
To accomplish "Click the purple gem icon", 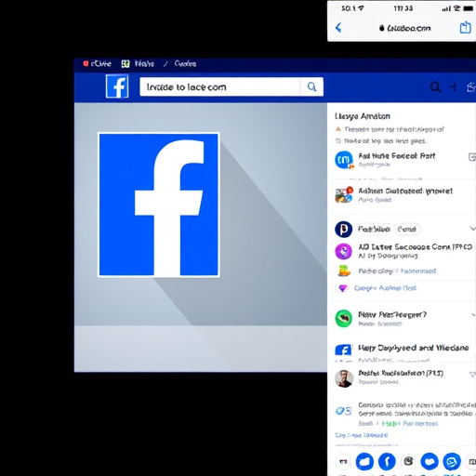I will (342, 288).
